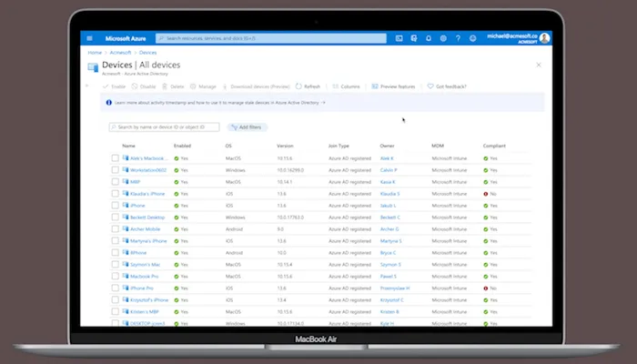Viewport: 637px width, 364px height.
Task: Focus the global resources search box
Action: (x=271, y=38)
